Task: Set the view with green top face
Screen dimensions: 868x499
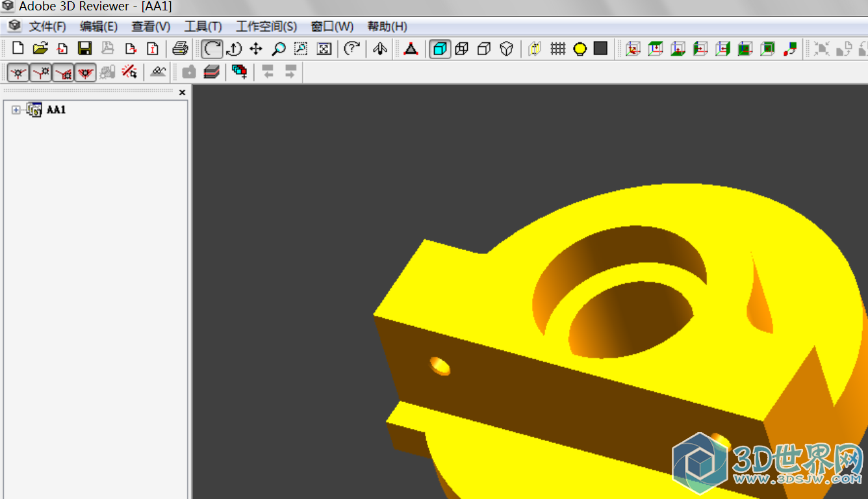Action: pyautogui.click(x=656, y=49)
